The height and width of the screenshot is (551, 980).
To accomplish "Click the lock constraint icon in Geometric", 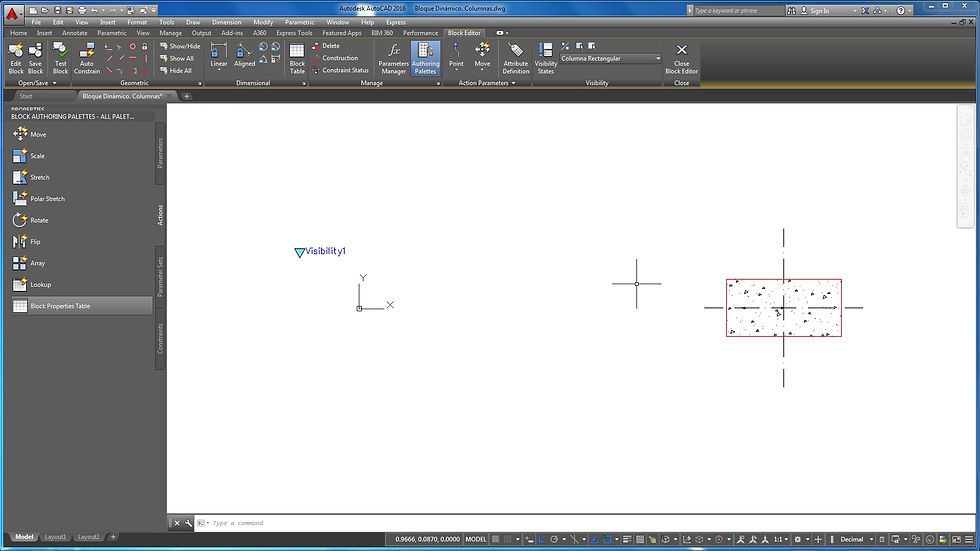I will 144,47.
